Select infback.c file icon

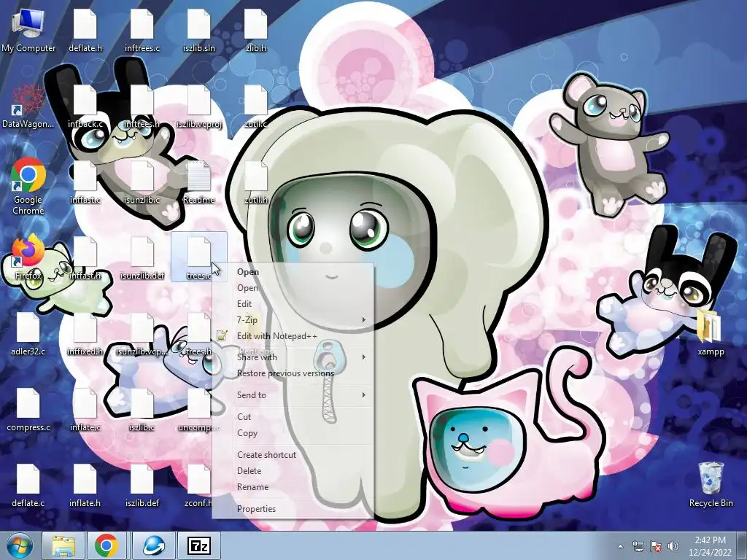tap(85, 106)
